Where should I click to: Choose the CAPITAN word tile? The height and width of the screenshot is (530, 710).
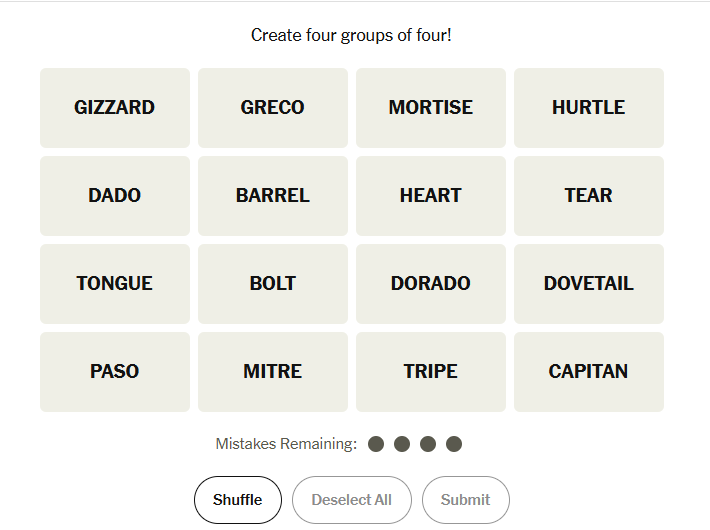click(589, 372)
